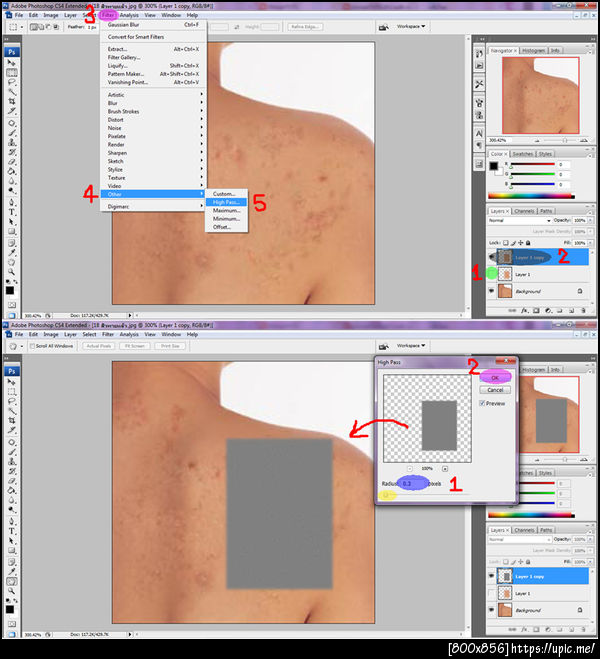
Task: Delete layer with trash icon in upper Layers panel
Action: pos(583,311)
